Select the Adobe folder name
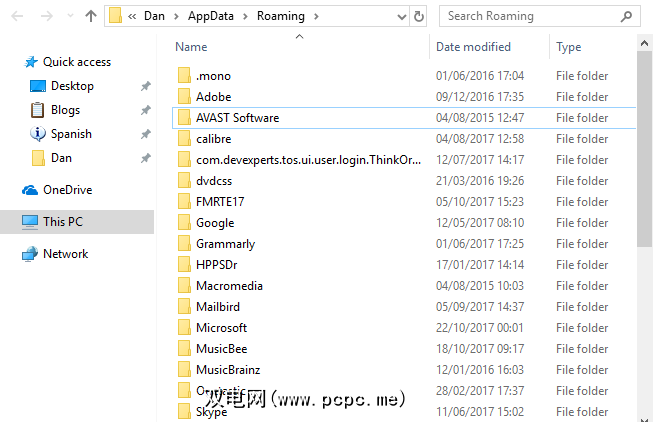This screenshot has height=422, width=653. point(214,97)
